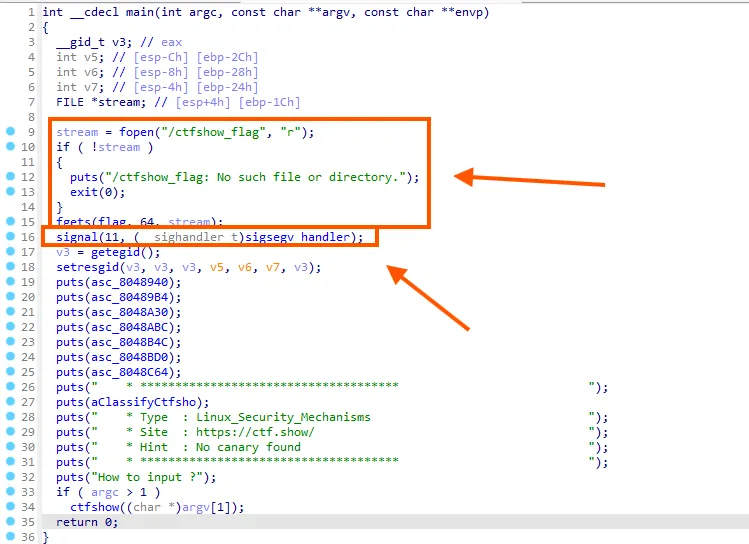749x544 pixels.
Task: Click the int v6 declaration
Action: click(x=80, y=72)
